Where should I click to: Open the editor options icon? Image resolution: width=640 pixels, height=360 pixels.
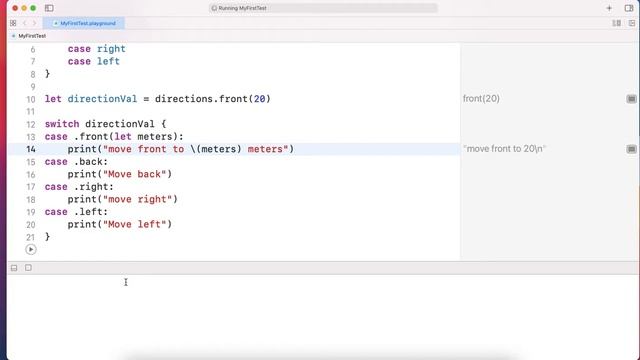tap(616, 23)
